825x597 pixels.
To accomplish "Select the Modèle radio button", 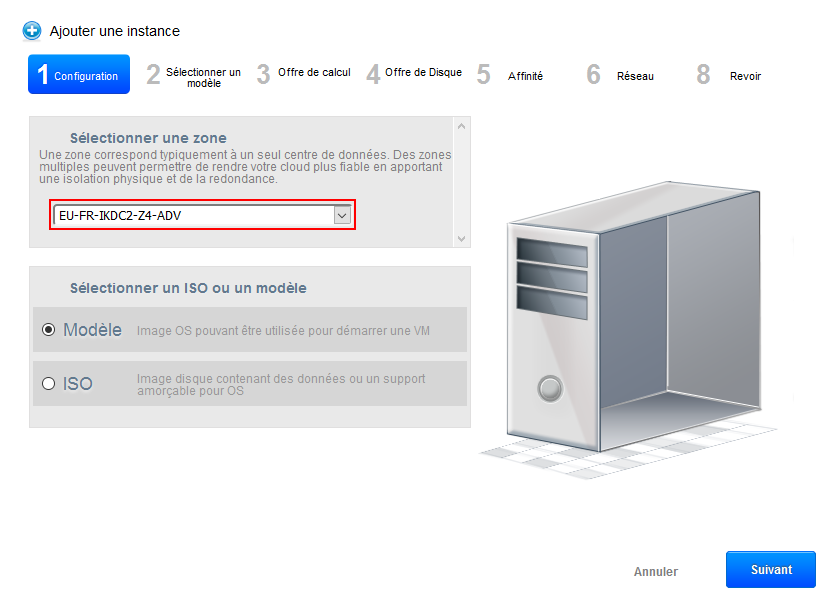I will tap(48, 330).
